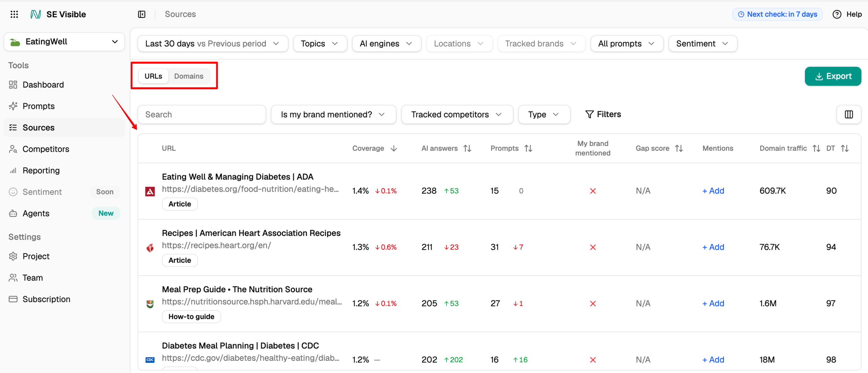The image size is (868, 373).
Task: Open Reporting from the sidebar
Action: pos(64,170)
